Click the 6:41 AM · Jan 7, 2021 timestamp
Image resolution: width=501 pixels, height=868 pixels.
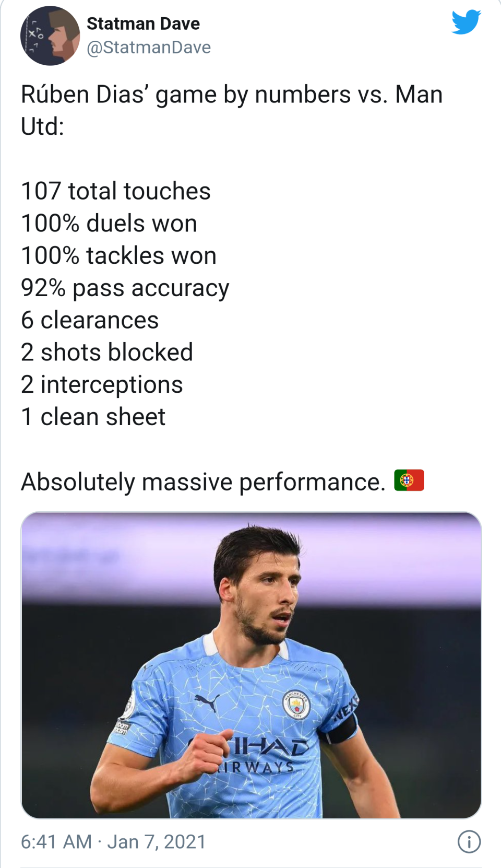click(x=113, y=841)
